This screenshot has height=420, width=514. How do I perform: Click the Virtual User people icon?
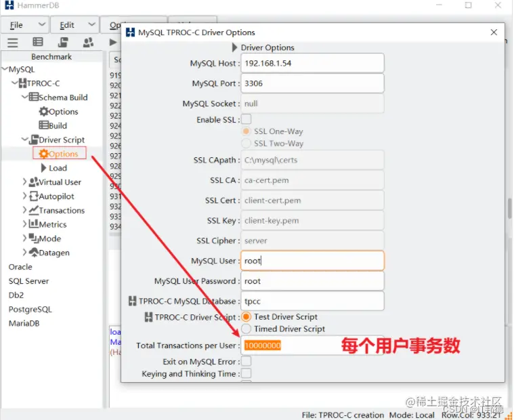click(x=33, y=182)
